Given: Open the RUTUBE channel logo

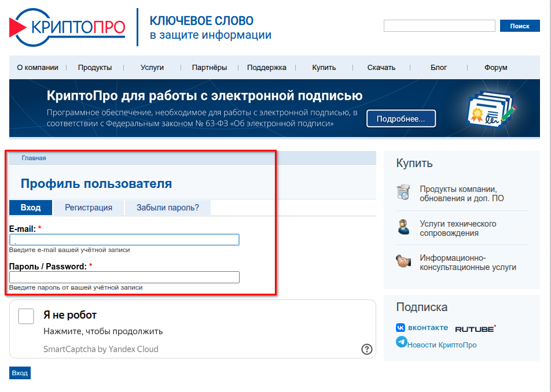Looking at the screenshot, I should click(475, 328).
